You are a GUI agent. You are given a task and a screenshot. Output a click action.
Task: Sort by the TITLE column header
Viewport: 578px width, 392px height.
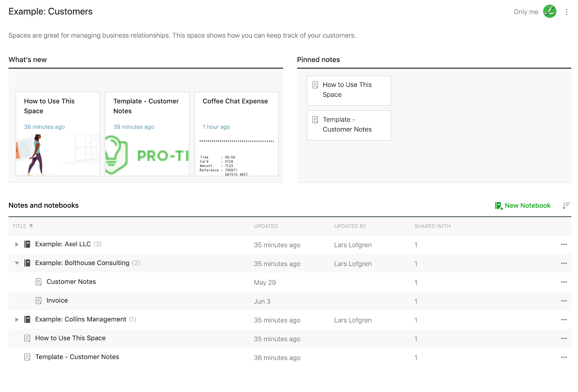[19, 226]
